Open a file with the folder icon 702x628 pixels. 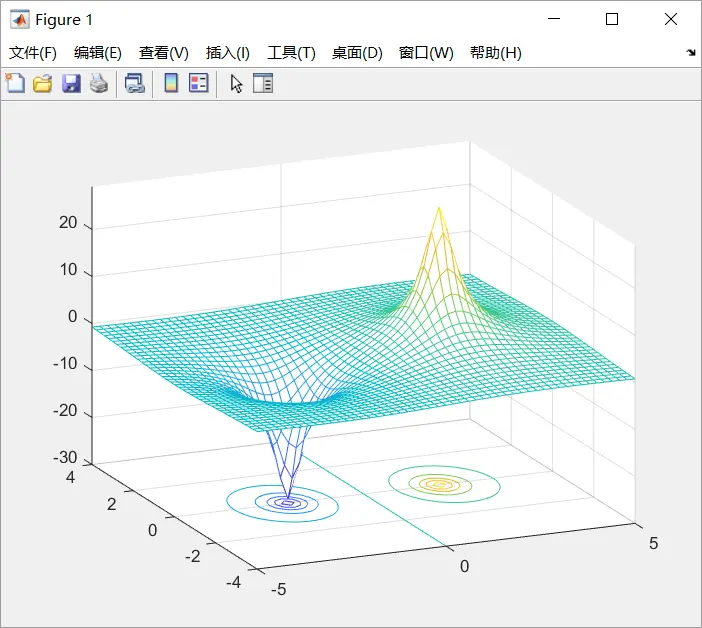click(x=43, y=84)
